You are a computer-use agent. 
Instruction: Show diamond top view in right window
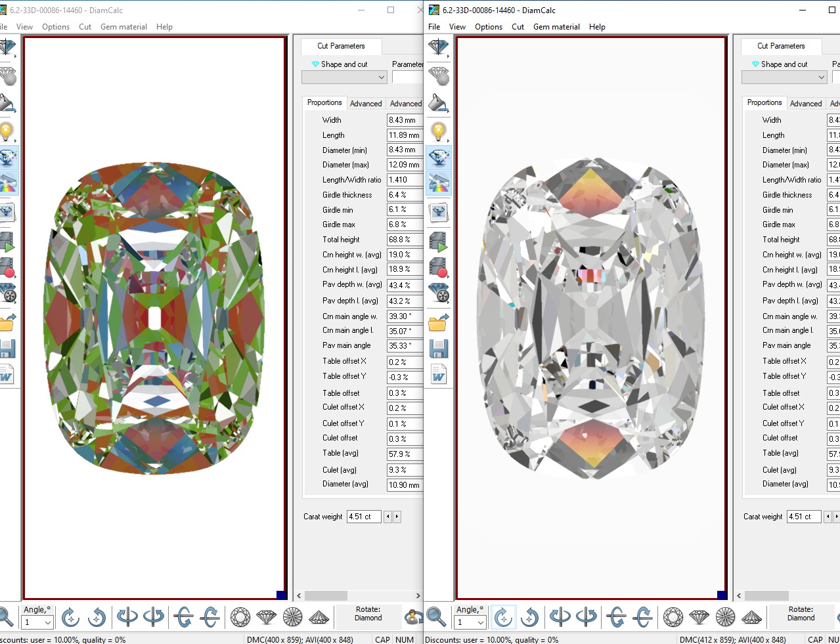pyautogui.click(x=673, y=617)
